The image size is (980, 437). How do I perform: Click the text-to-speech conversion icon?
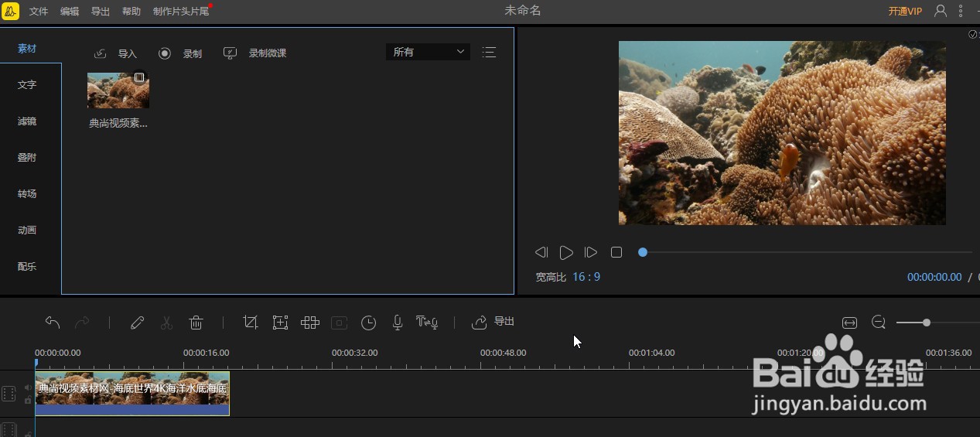[x=427, y=323]
